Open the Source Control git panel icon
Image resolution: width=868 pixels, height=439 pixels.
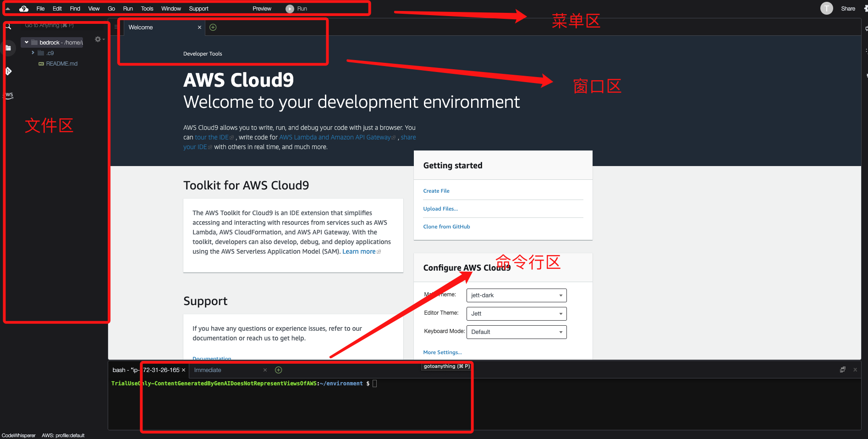pyautogui.click(x=8, y=71)
